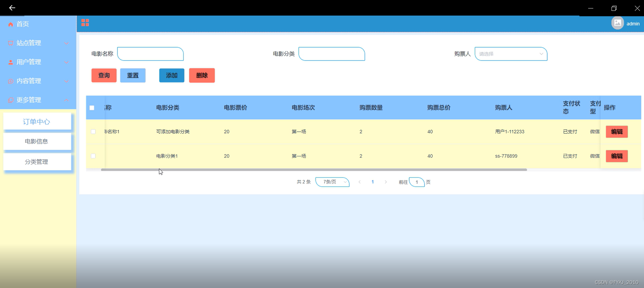This screenshot has width=644, height=288.
Task: Click the table horizontal scrollbar
Action: tap(314, 170)
